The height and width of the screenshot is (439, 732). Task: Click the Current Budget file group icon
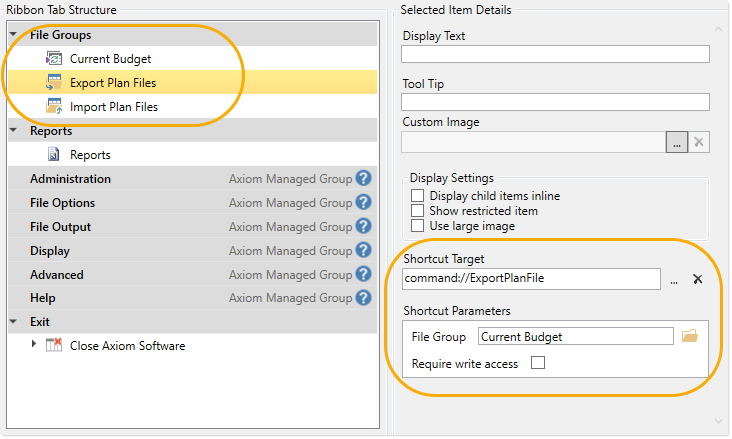pos(54,59)
